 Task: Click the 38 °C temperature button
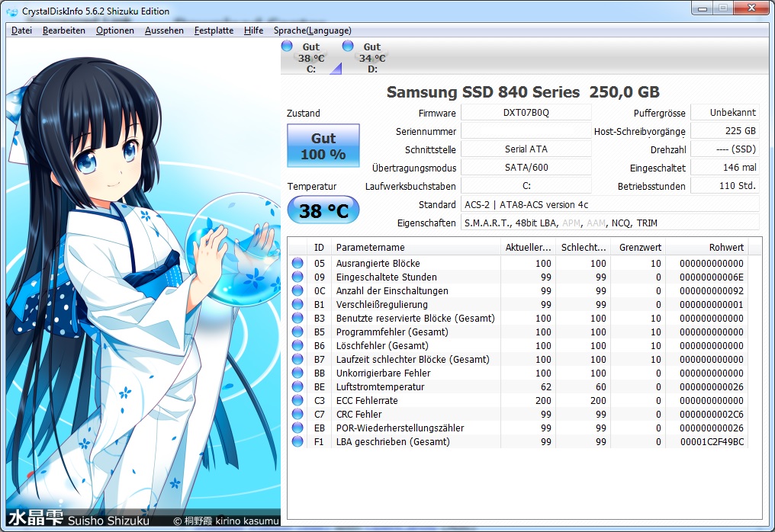point(323,210)
